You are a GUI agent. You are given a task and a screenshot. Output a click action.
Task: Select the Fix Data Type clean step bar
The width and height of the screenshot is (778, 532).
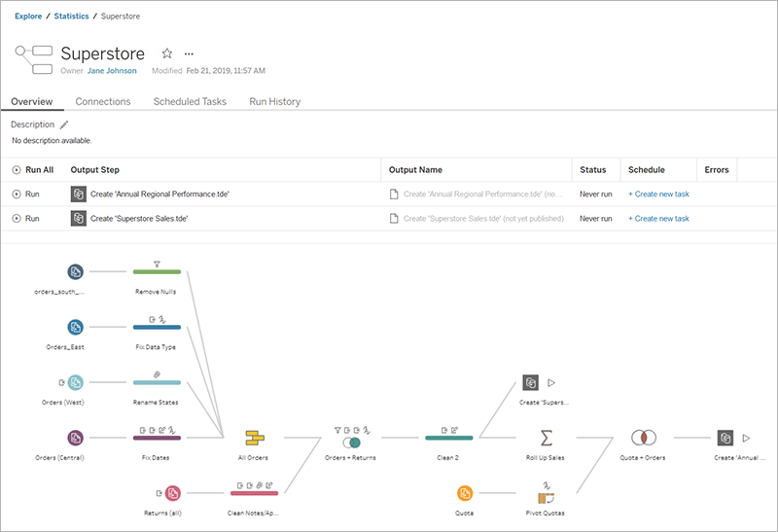pyautogui.click(x=157, y=327)
